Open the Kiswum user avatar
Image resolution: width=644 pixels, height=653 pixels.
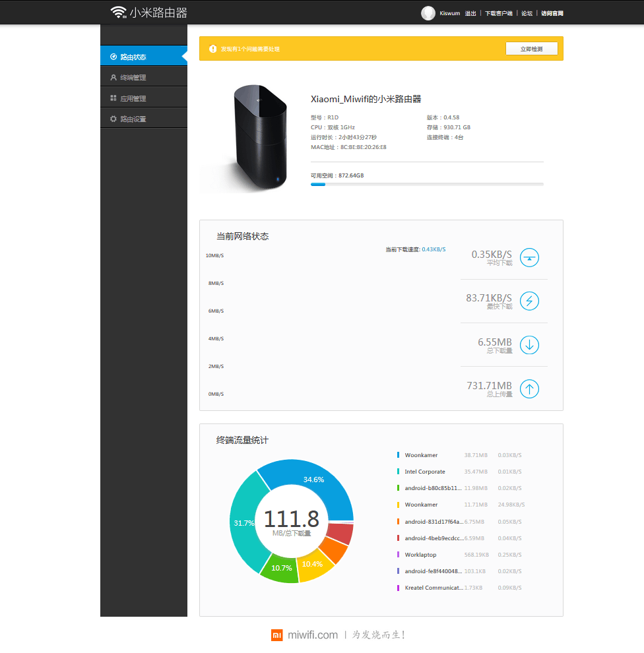tap(428, 13)
